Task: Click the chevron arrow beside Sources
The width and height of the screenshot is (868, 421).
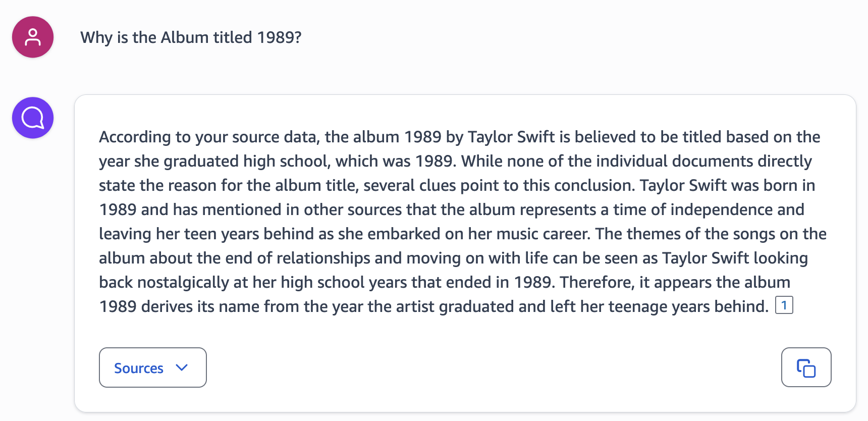Action: (182, 367)
